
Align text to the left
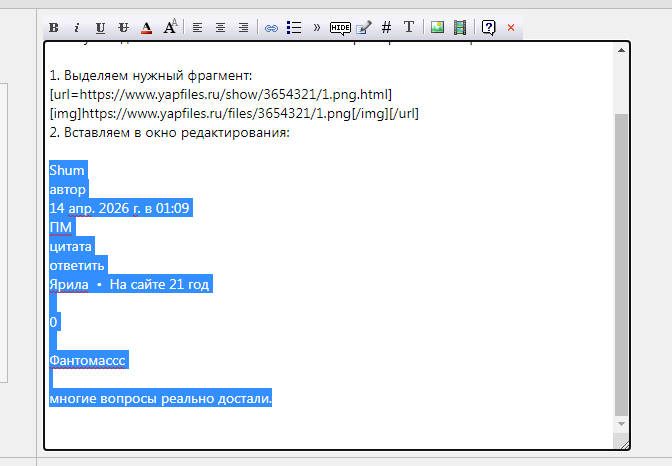click(197, 28)
